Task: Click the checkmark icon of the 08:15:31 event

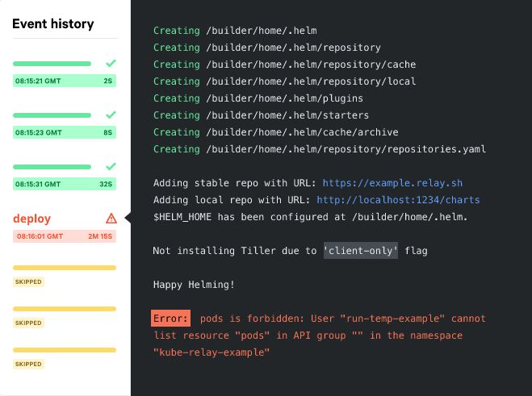Action: pyautogui.click(x=111, y=166)
